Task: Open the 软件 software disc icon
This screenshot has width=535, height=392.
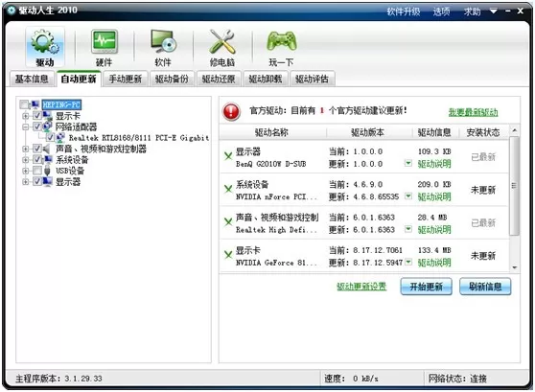Action: [163, 47]
